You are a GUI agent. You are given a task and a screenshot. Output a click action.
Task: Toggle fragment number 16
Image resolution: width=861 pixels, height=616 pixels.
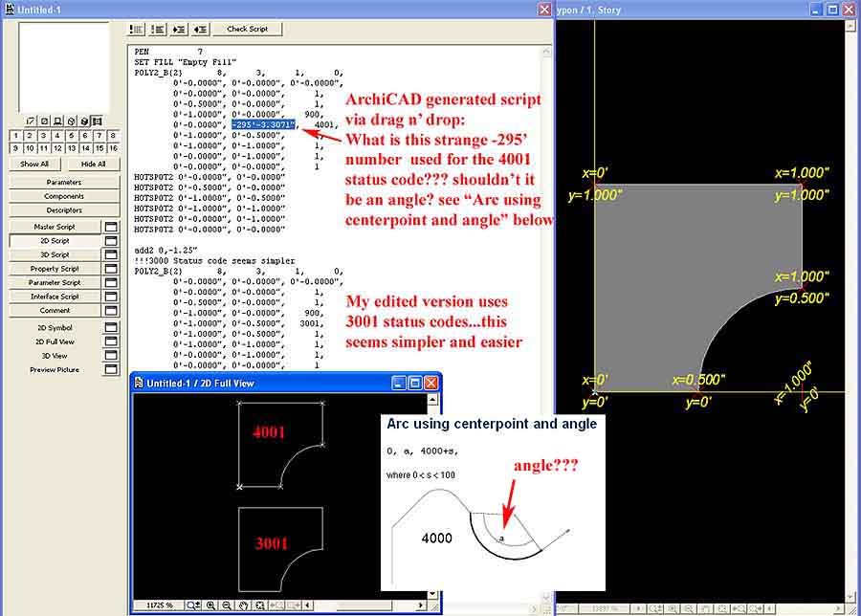113,148
